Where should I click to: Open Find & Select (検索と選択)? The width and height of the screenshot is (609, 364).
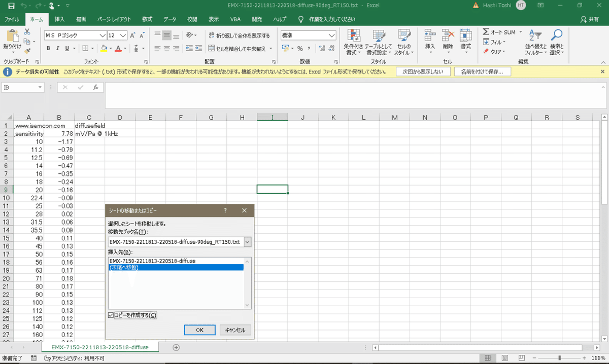click(x=557, y=43)
